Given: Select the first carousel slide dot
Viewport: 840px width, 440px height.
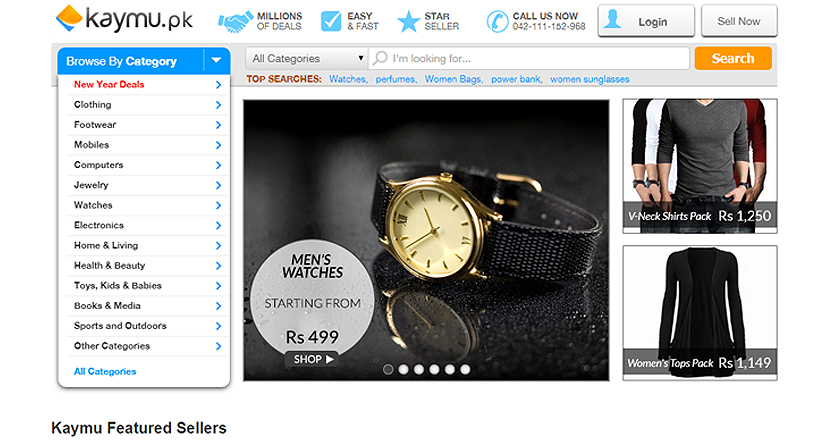Looking at the screenshot, I should (388, 369).
